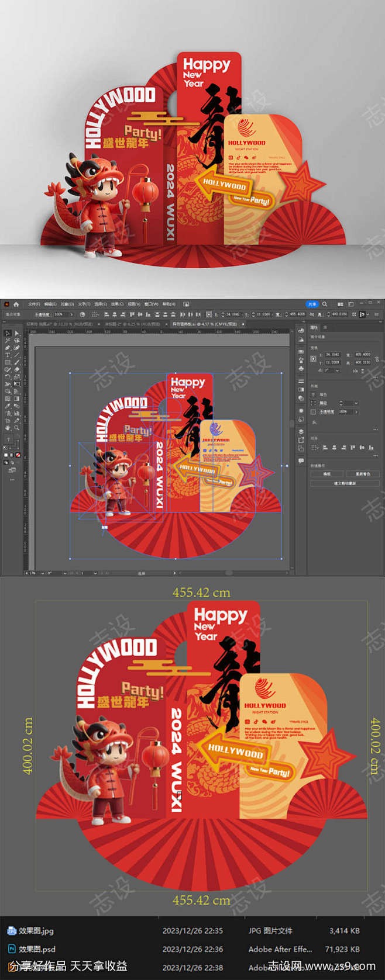The image size is (385, 980).
Task: Open the Comments panel icon
Action: 301,460
